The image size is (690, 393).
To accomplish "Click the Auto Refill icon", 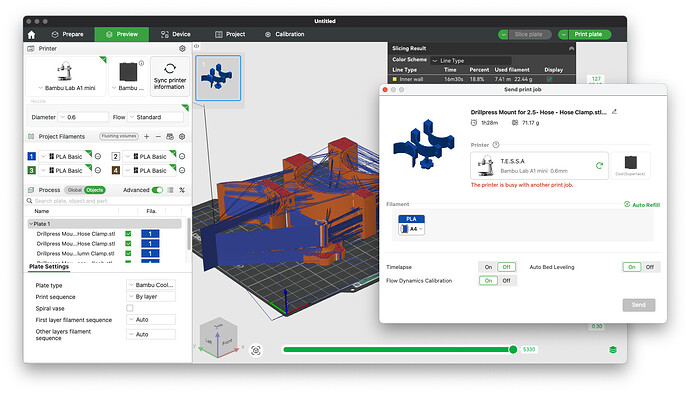I will (627, 204).
